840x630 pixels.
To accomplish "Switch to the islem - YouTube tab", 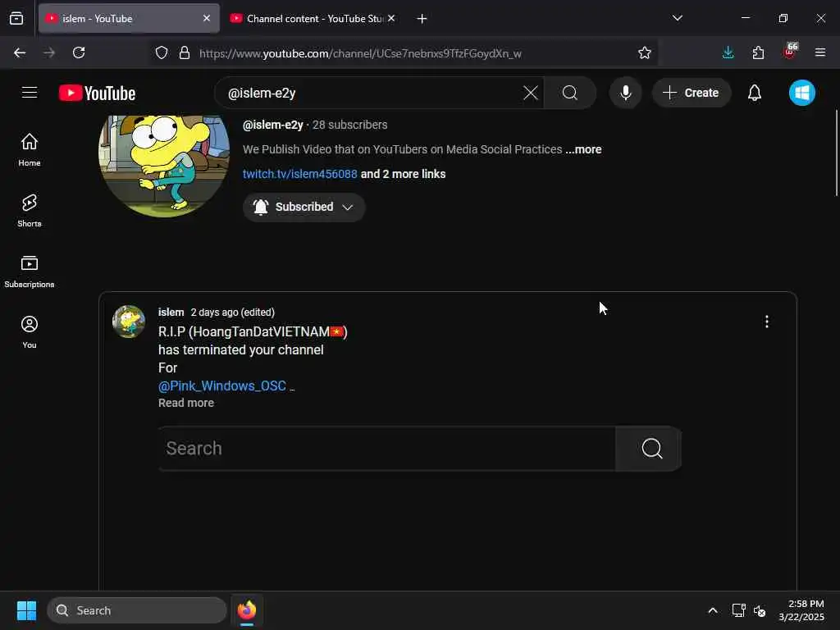I will coord(129,18).
